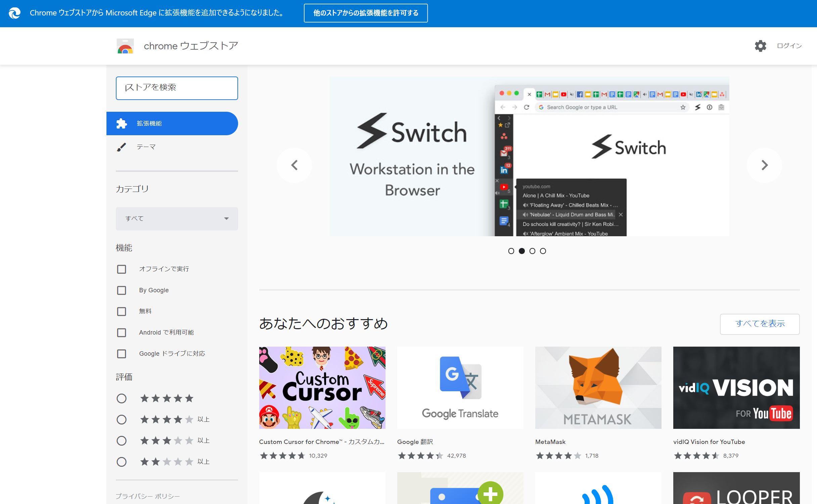817x504 pixels.
Task: Enable 無料 checkbox
Action: pyautogui.click(x=122, y=311)
